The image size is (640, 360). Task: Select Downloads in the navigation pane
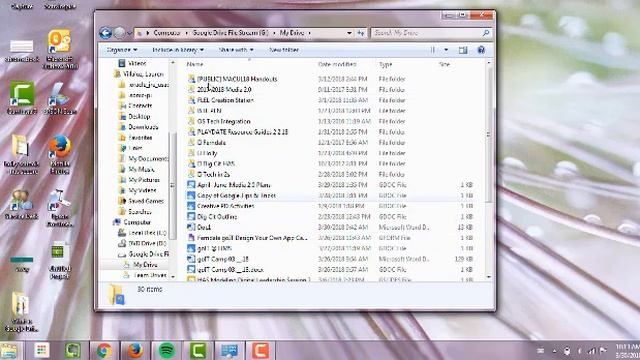pyautogui.click(x=143, y=127)
